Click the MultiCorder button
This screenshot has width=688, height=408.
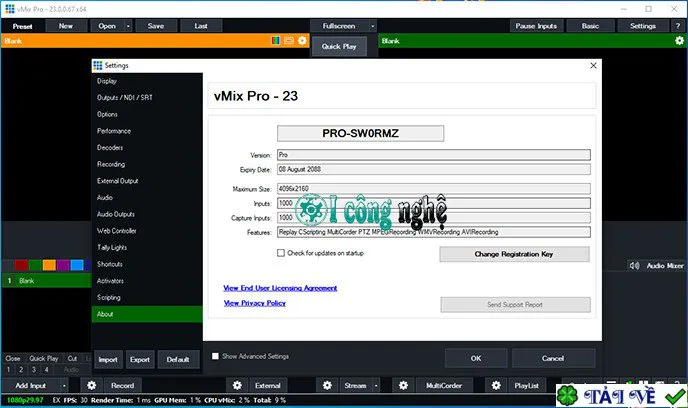(444, 385)
